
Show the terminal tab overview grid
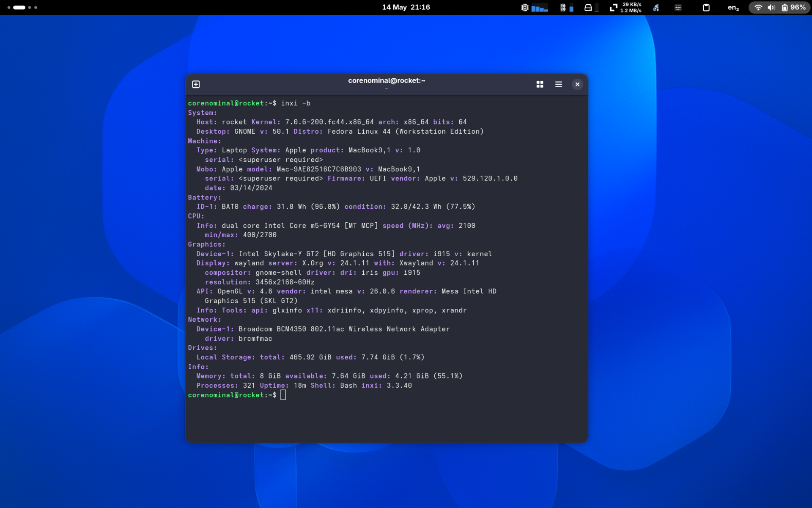(540, 84)
